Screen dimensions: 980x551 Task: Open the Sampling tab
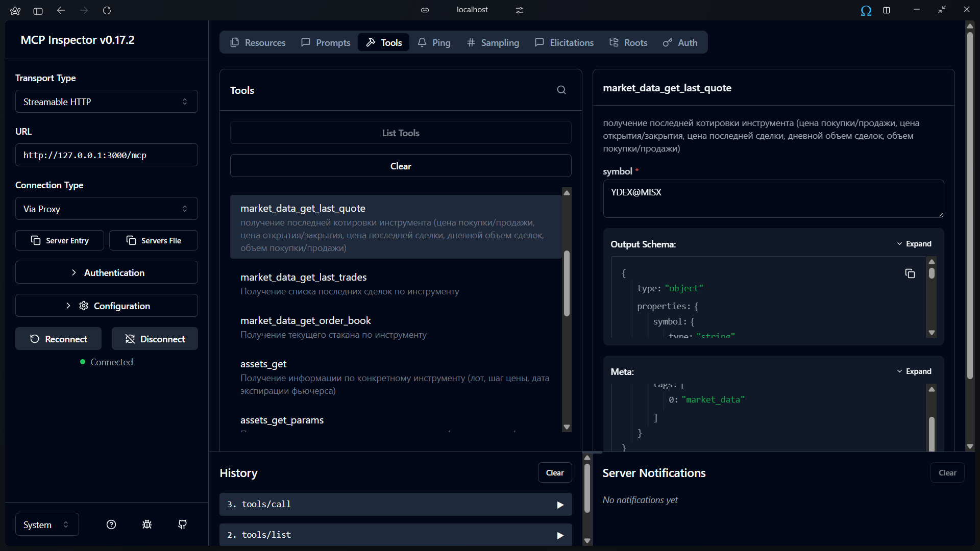[x=493, y=43]
